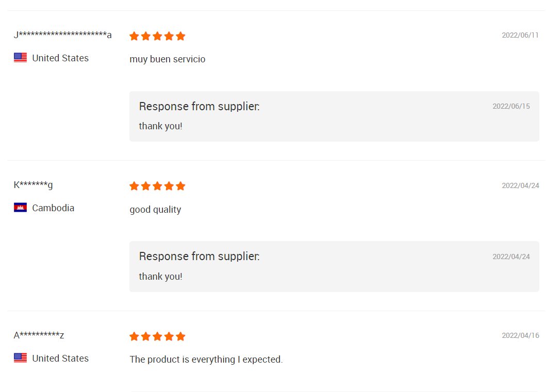The width and height of the screenshot is (546, 392).
Task: Click the last star of the 2022/06/11 review
Action: click(x=180, y=36)
